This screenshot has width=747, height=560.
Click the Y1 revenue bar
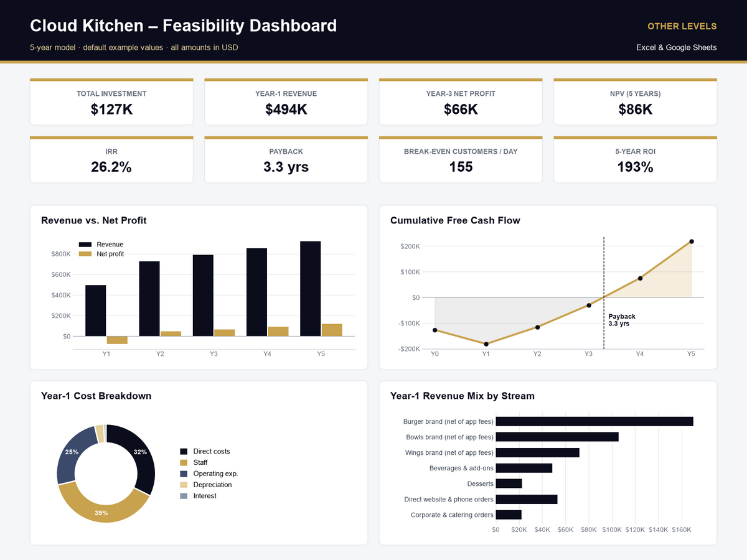[x=96, y=310]
